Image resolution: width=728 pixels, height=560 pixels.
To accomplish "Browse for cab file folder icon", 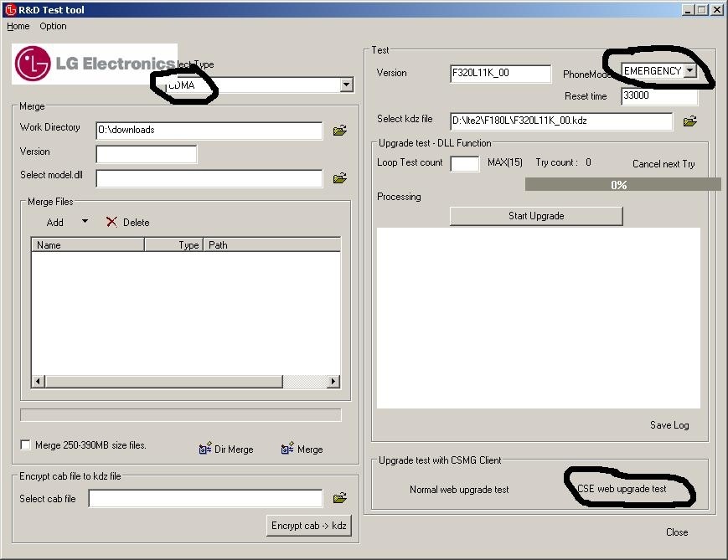I will pyautogui.click(x=340, y=498).
